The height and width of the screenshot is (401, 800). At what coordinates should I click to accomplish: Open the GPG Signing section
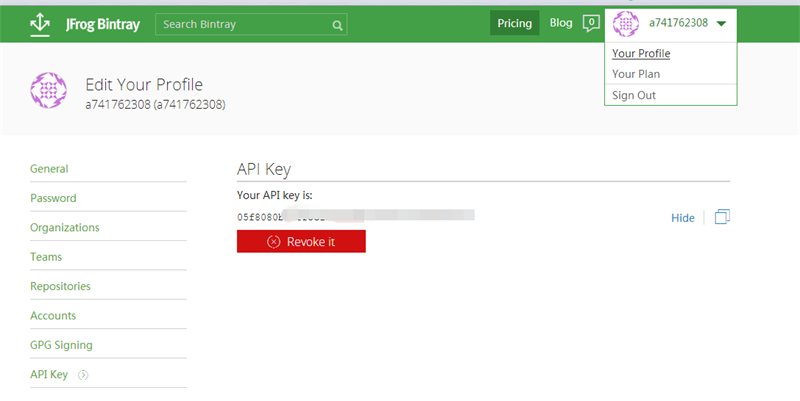coord(61,345)
